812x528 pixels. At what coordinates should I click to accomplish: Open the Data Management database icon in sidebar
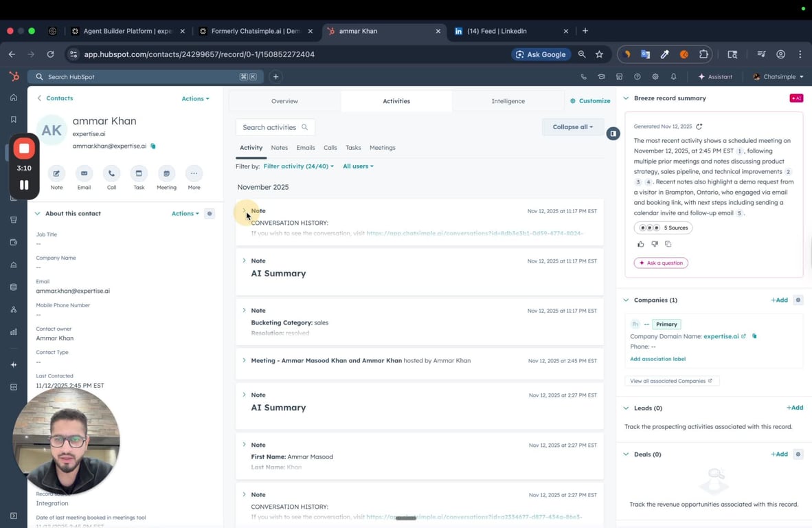click(14, 287)
